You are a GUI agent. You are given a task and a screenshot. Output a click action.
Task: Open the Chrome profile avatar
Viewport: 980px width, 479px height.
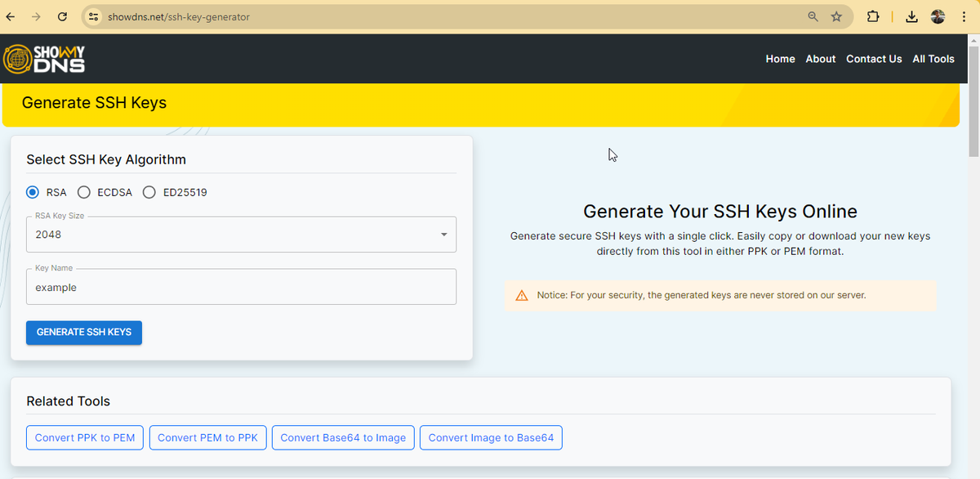[x=938, y=16]
